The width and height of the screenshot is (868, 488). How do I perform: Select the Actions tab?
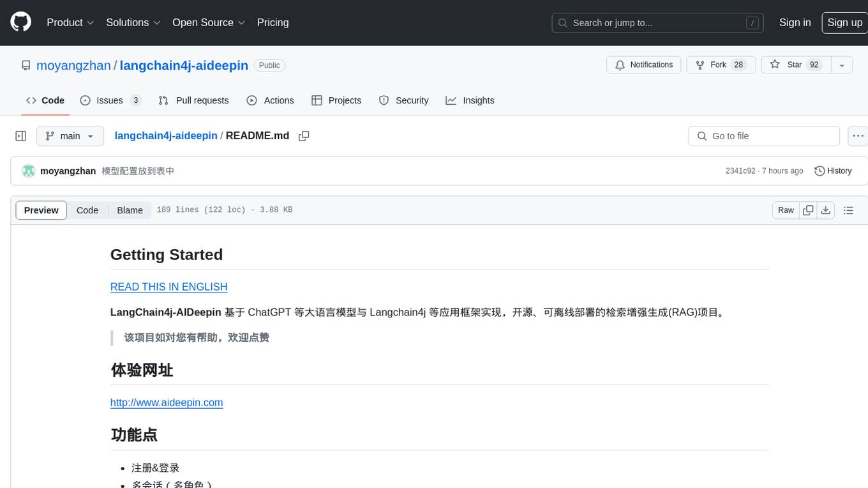click(270, 100)
